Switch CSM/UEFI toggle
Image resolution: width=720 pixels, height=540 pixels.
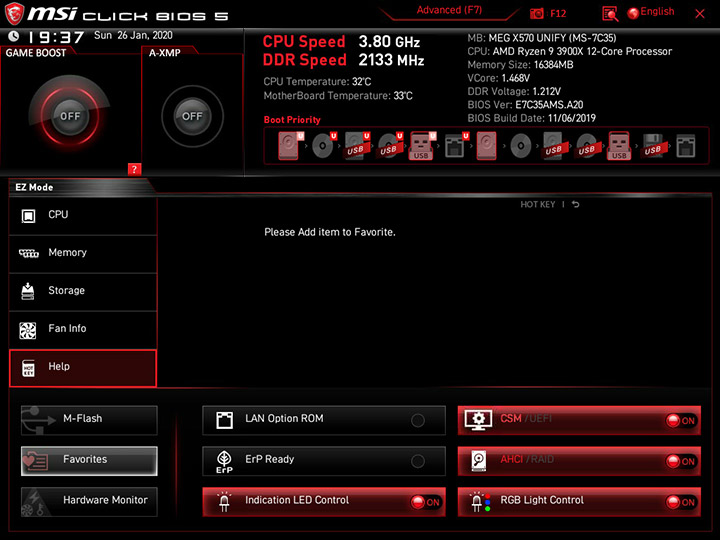pos(681,421)
